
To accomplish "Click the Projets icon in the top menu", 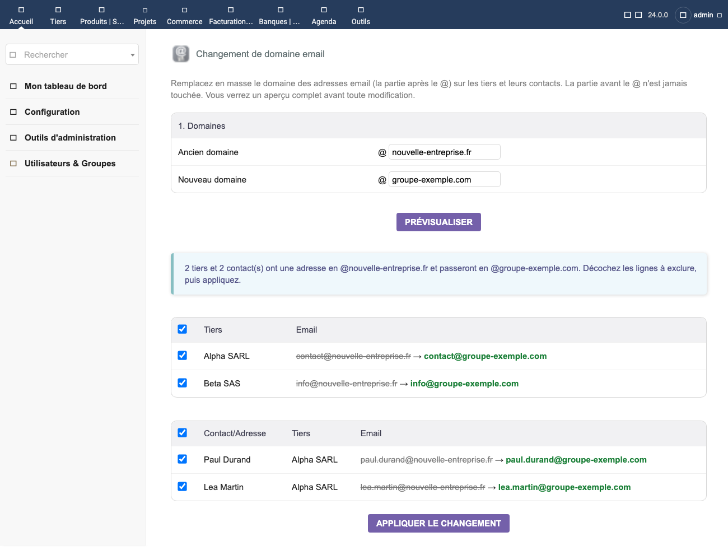I will (x=145, y=10).
